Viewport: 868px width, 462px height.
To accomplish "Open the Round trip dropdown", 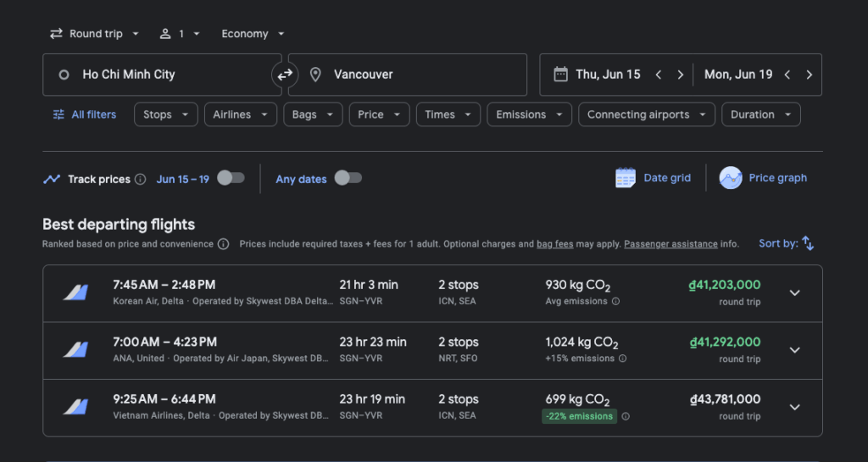I will pos(94,34).
